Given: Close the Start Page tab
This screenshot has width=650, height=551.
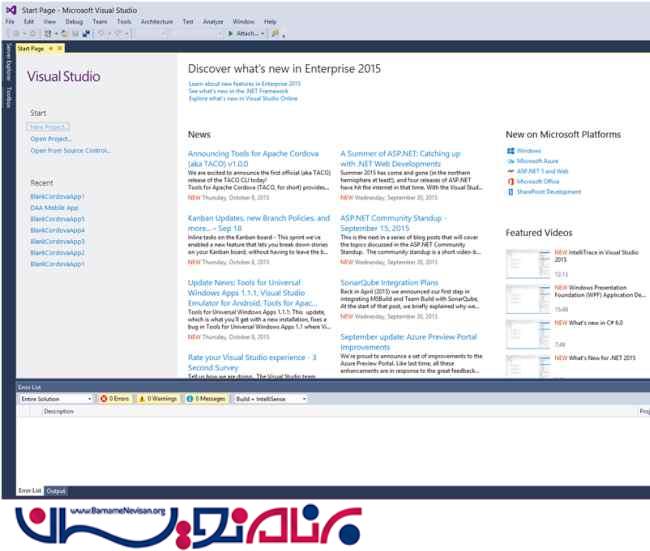Looking at the screenshot, I should tap(60, 49).
